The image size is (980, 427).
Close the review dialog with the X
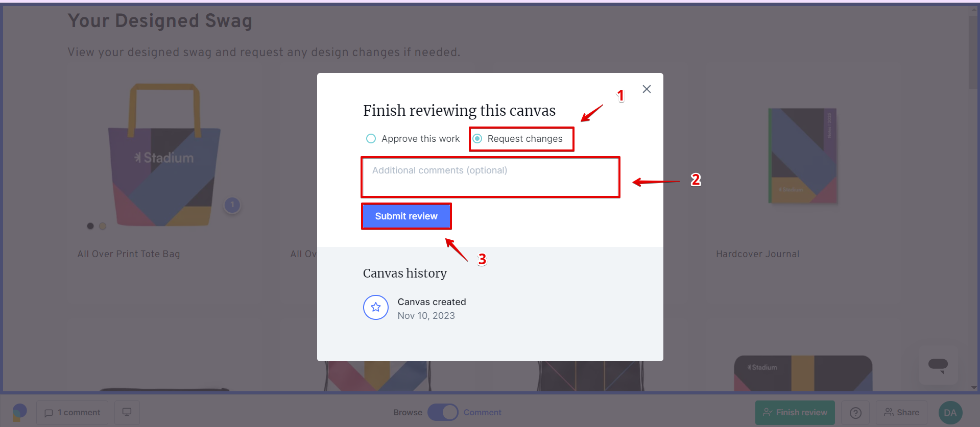[647, 89]
